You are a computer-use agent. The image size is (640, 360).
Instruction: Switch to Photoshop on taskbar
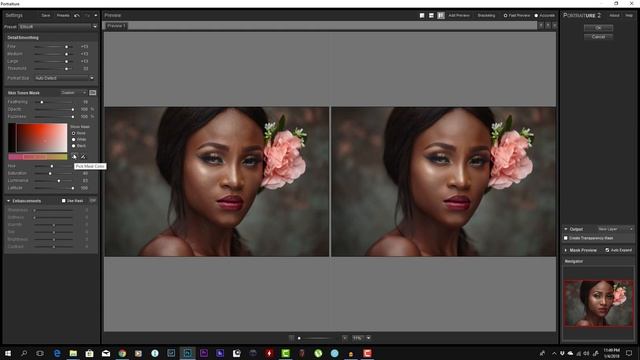187,353
